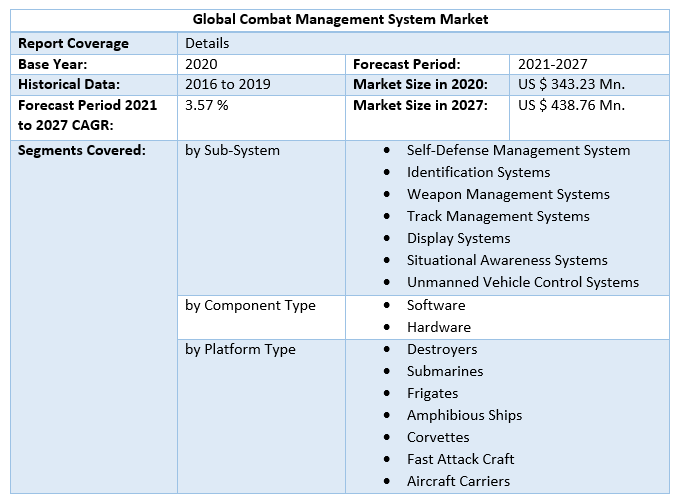Select the Weapon Management Systems item
680x501 pixels.
pos(508,194)
